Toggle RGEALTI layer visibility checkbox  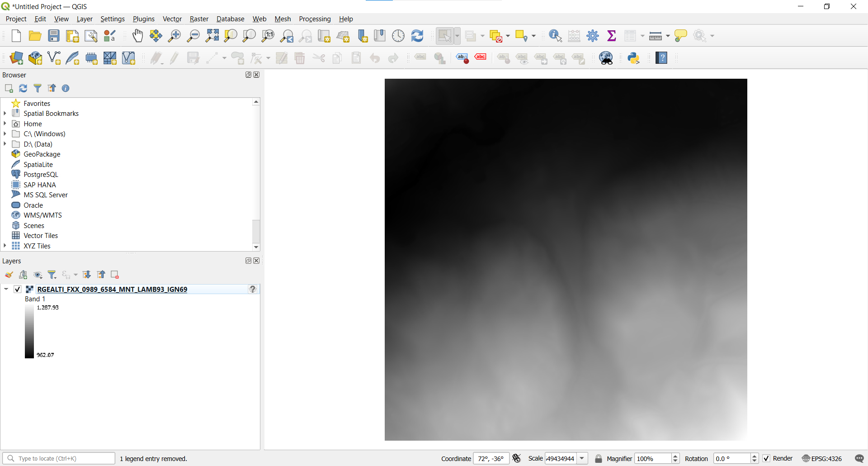(18, 289)
